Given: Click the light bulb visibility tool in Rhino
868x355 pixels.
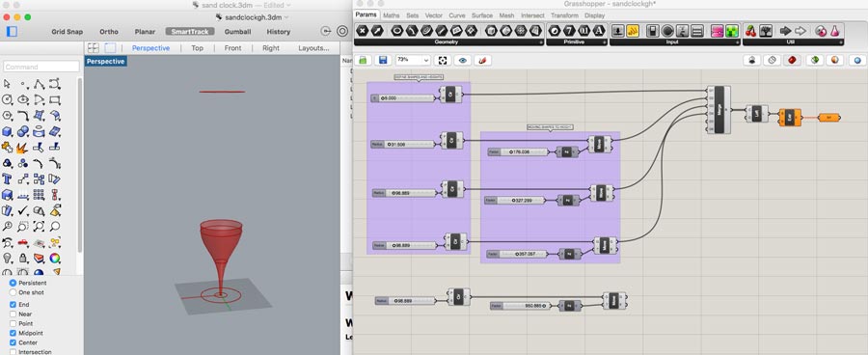Looking at the screenshot, I should pyautogui.click(x=7, y=259).
